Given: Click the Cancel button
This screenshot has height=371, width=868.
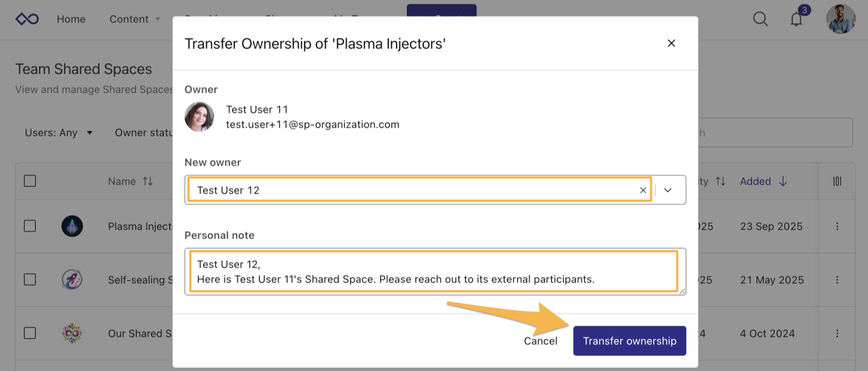Looking at the screenshot, I should tap(540, 341).
